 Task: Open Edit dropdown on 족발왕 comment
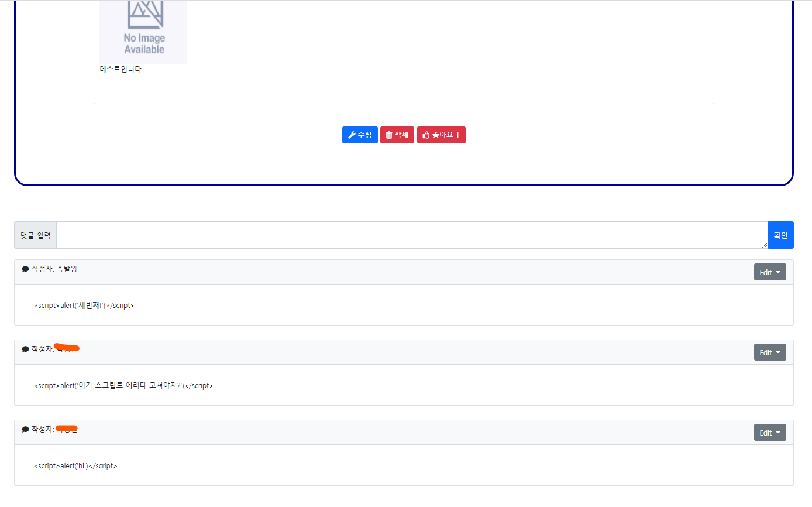pyautogui.click(x=770, y=272)
